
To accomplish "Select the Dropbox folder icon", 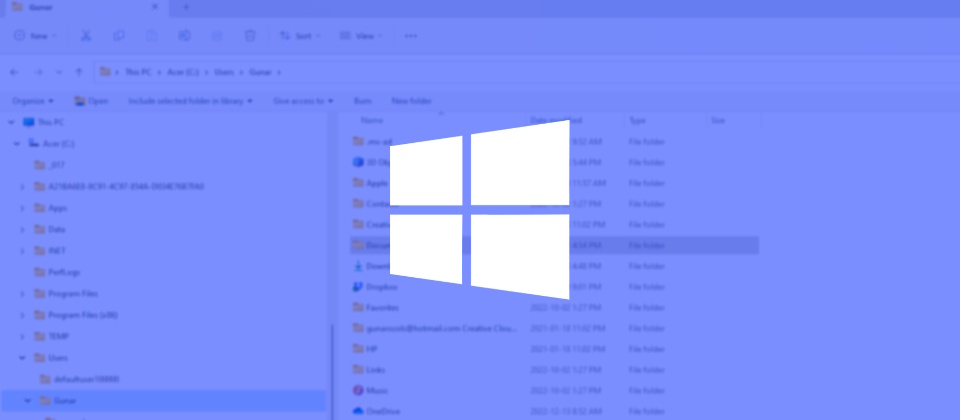I will 359,286.
